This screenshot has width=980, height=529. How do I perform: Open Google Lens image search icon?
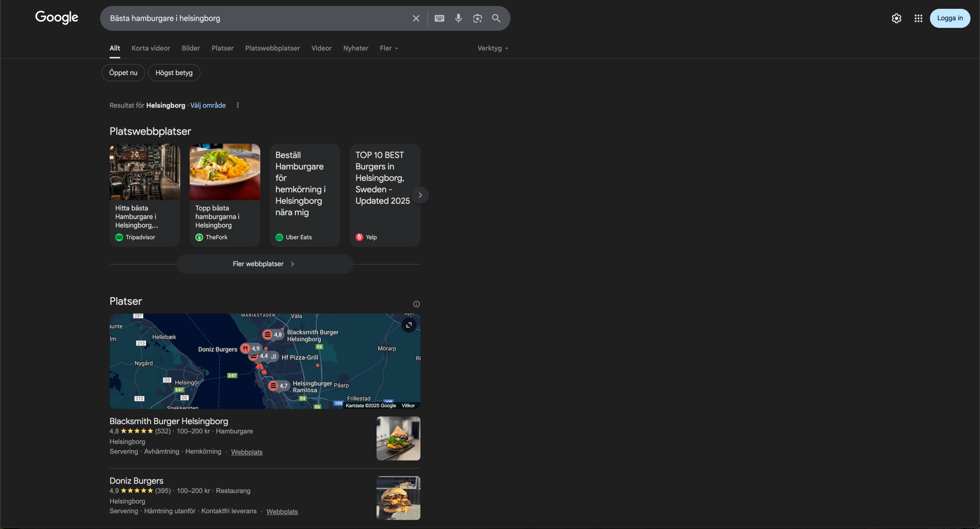[x=477, y=18]
